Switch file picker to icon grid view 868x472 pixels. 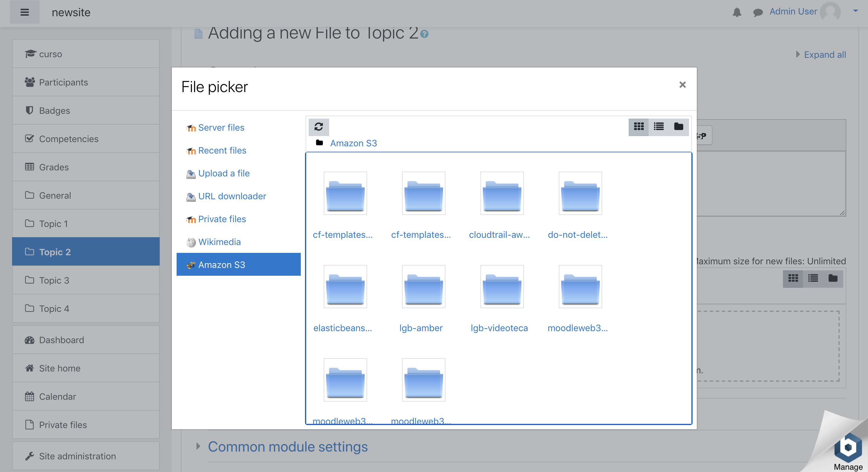[x=639, y=127]
